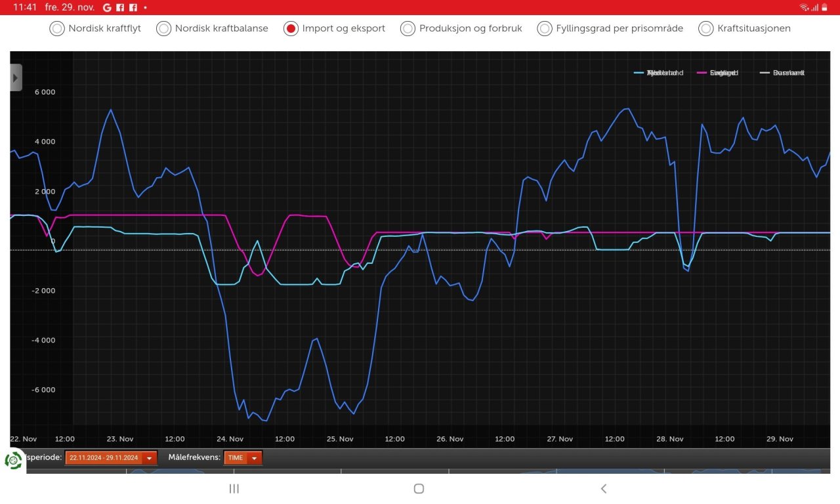The height and width of the screenshot is (504, 840).
Task: Toggle the magenta line legend entry
Action: [718, 72]
